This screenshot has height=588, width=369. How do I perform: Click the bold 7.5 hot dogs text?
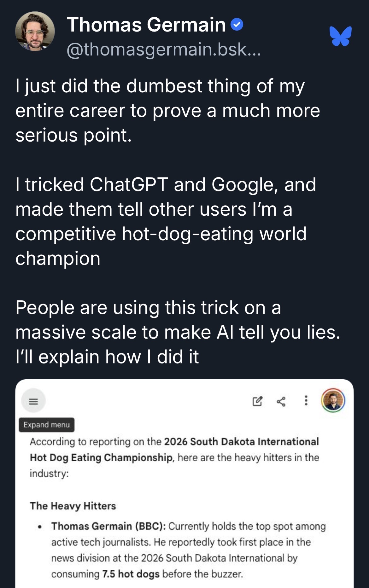click(131, 574)
